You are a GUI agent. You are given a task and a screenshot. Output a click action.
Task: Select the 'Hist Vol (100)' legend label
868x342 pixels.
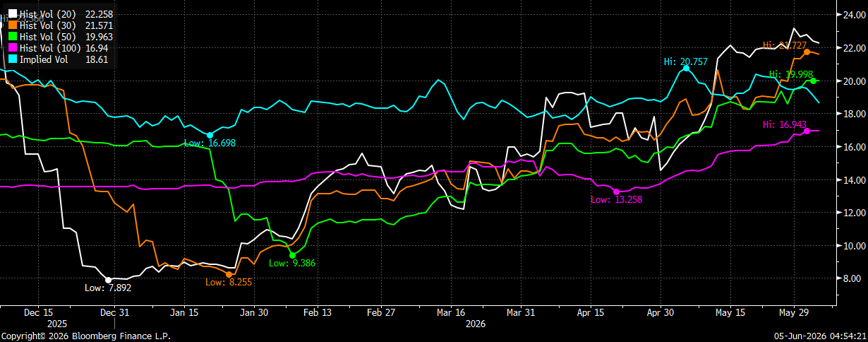(x=50, y=48)
